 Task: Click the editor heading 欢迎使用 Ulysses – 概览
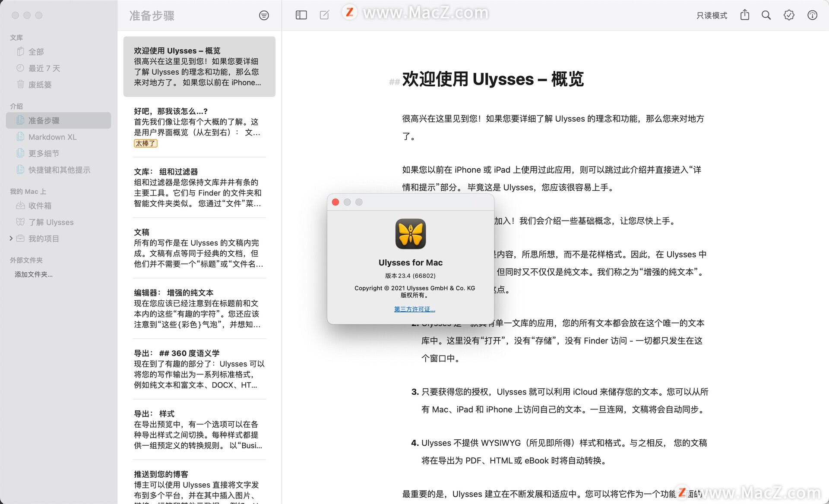(493, 79)
